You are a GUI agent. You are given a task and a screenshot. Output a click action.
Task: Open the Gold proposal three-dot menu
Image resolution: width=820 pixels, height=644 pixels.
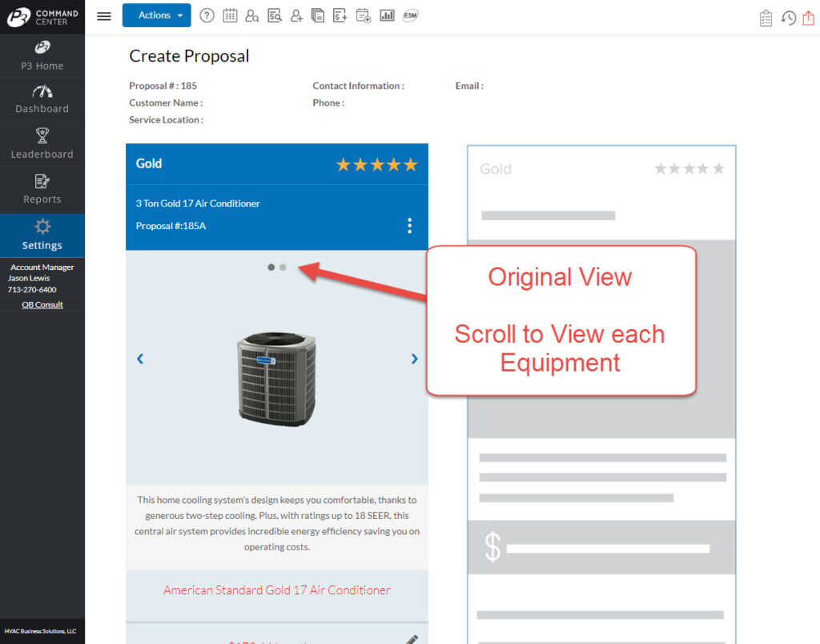pos(409,226)
